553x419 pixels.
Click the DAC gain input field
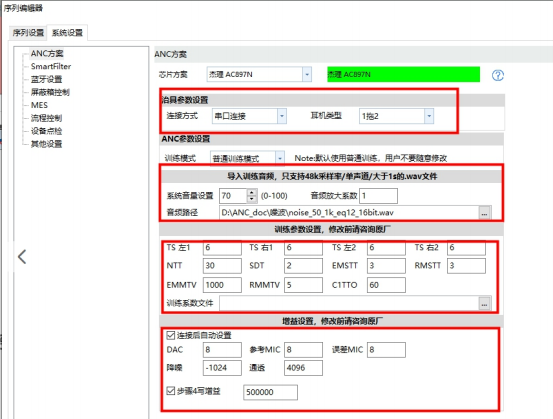pos(222,350)
